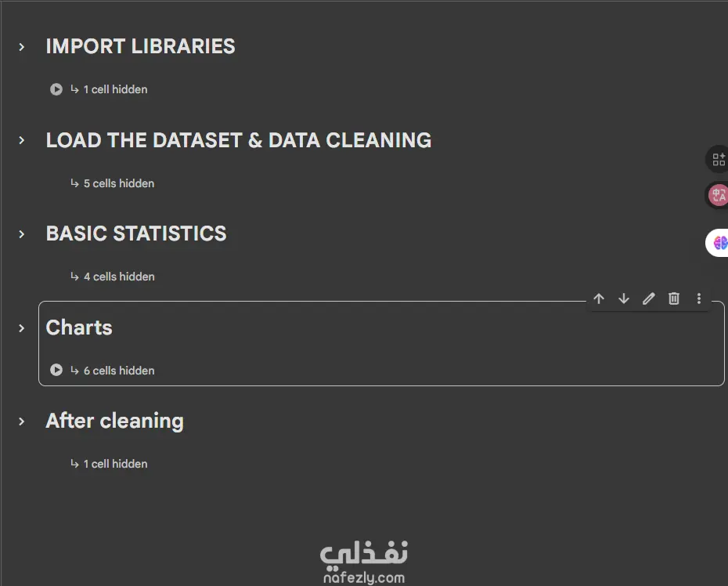The height and width of the screenshot is (586, 728).
Task: Show the 4 hidden cells
Action: tap(118, 277)
